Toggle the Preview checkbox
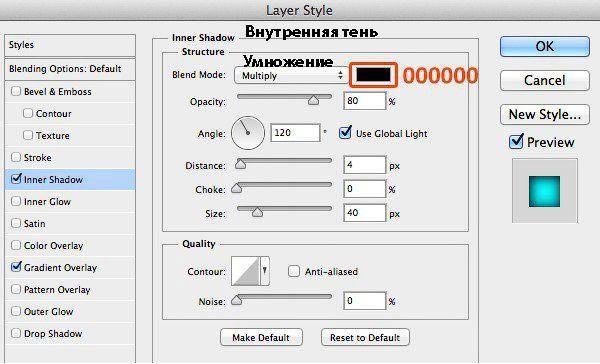The height and width of the screenshot is (364, 600). 516,142
